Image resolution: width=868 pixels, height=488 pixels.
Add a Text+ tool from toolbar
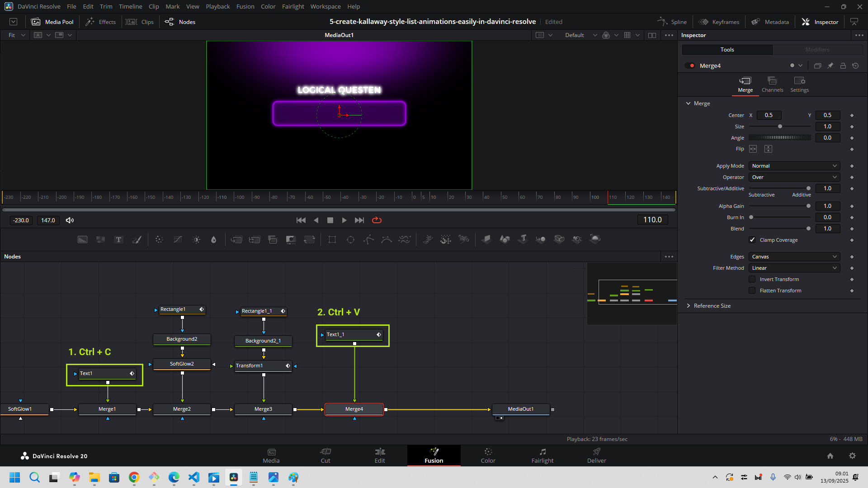pyautogui.click(x=118, y=239)
